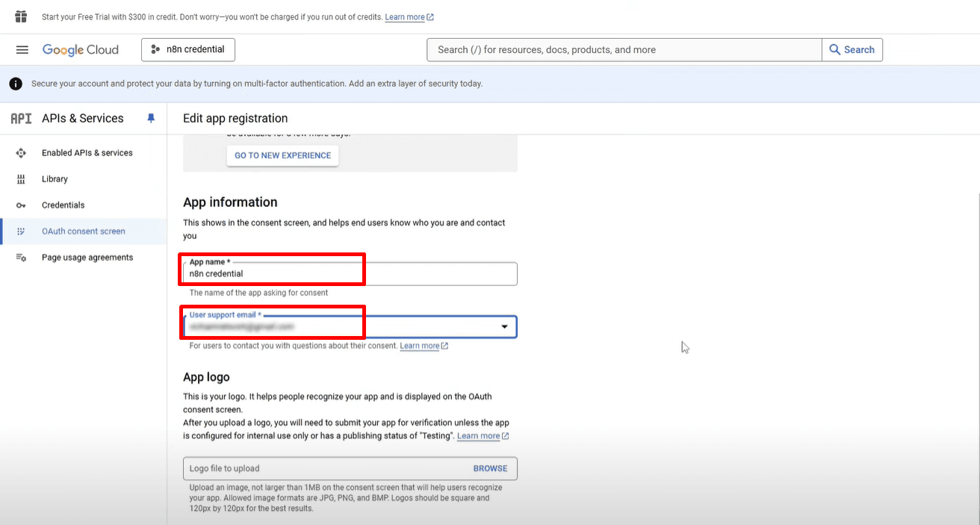Click the Edit app registration title
Screen dimensions: 980x525
point(235,118)
